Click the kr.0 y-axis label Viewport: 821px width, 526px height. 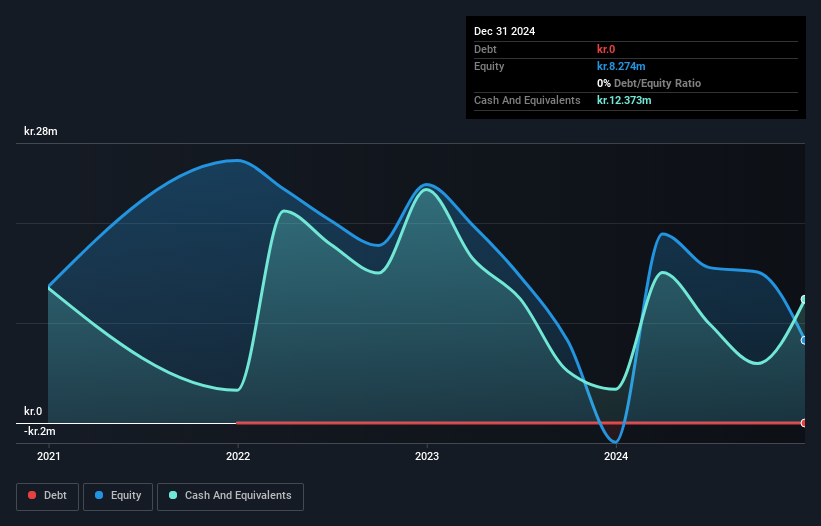click(x=33, y=411)
